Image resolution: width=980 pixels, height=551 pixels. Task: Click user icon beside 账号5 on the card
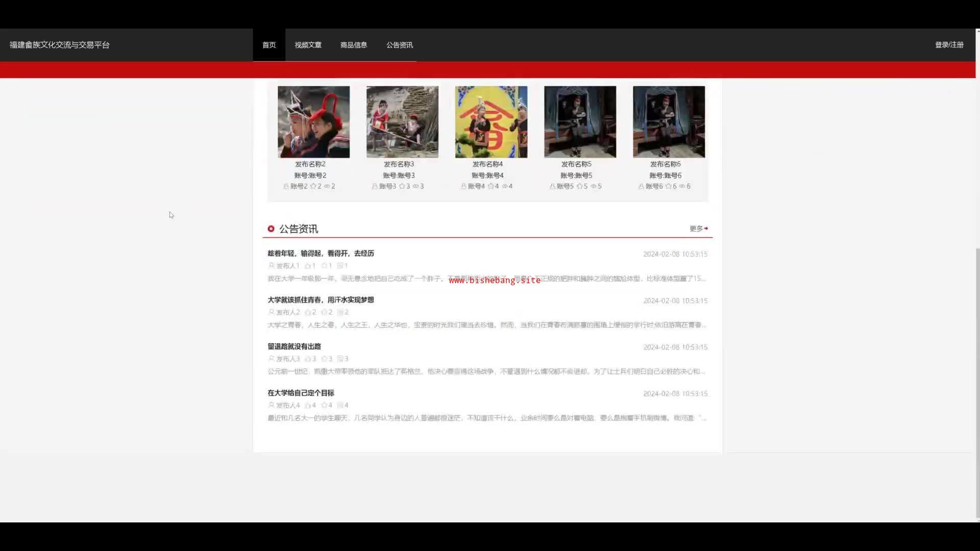pyautogui.click(x=552, y=186)
